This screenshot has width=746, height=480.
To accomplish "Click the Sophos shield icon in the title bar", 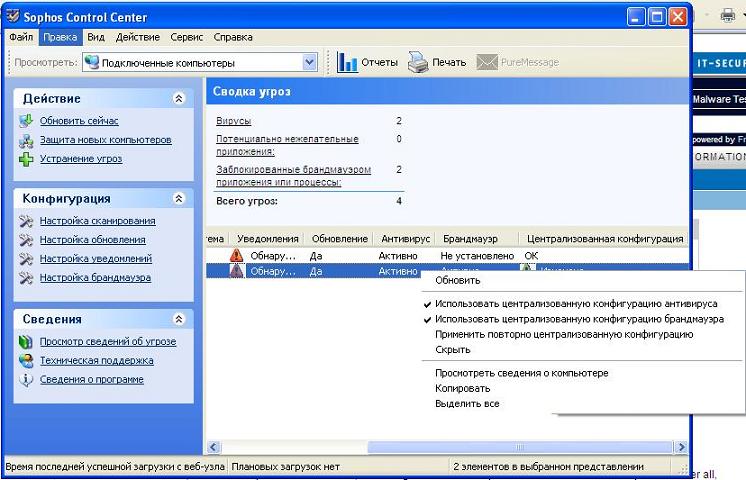I will click(13, 17).
